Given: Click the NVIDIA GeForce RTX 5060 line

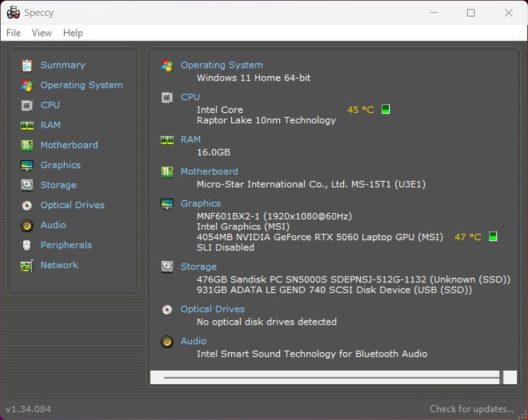Looking at the screenshot, I should 320,237.
